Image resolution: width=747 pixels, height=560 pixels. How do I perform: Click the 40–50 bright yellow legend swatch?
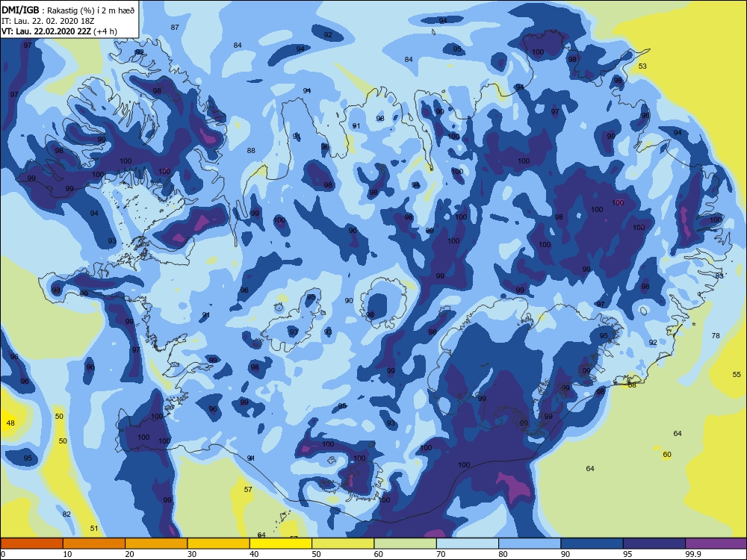pos(281,544)
